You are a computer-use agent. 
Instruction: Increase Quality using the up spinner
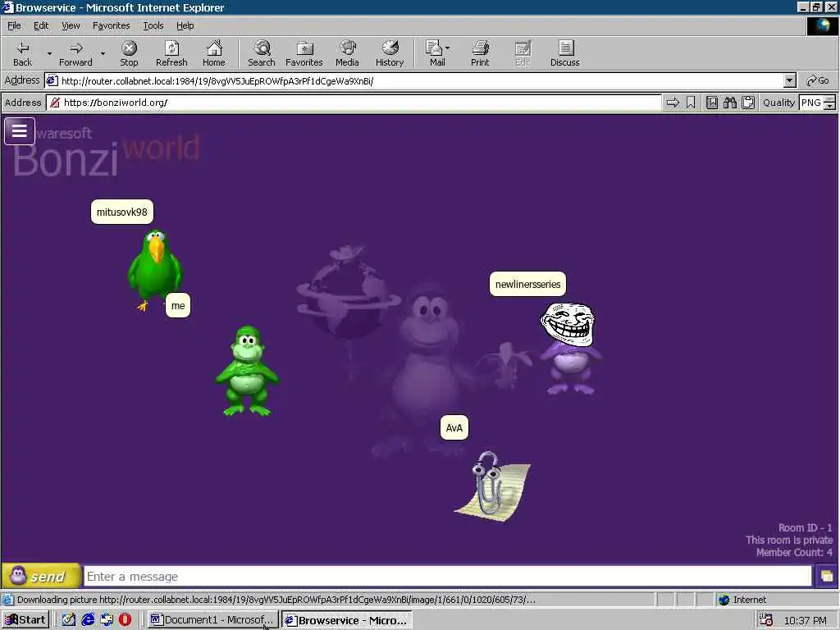tap(830, 98)
